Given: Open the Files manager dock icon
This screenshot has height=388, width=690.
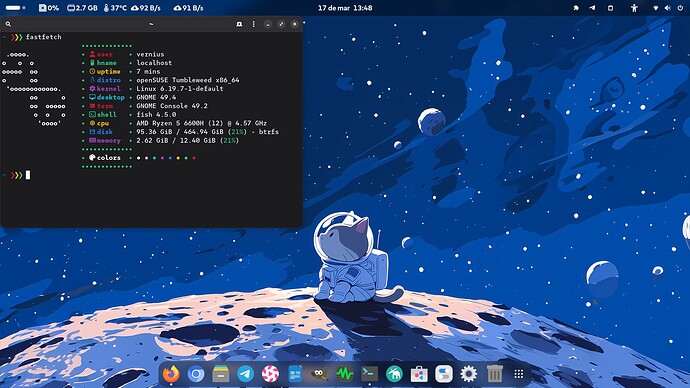Looking at the screenshot, I should click(x=220, y=374).
